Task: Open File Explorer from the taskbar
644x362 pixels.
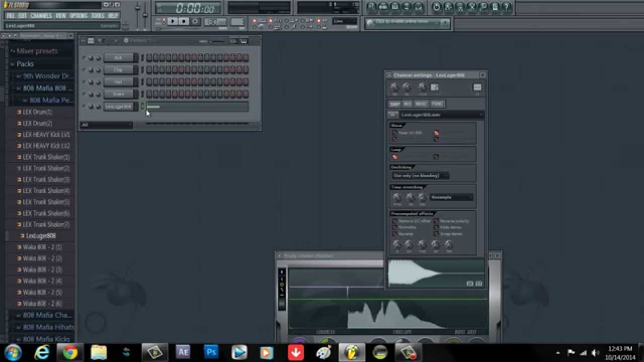Action: coord(98,352)
